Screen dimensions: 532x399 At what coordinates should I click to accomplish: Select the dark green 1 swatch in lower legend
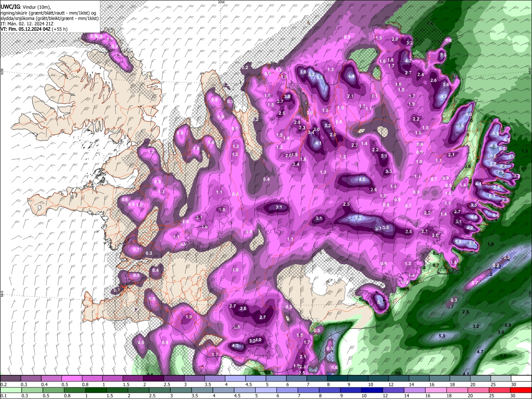click(96, 390)
